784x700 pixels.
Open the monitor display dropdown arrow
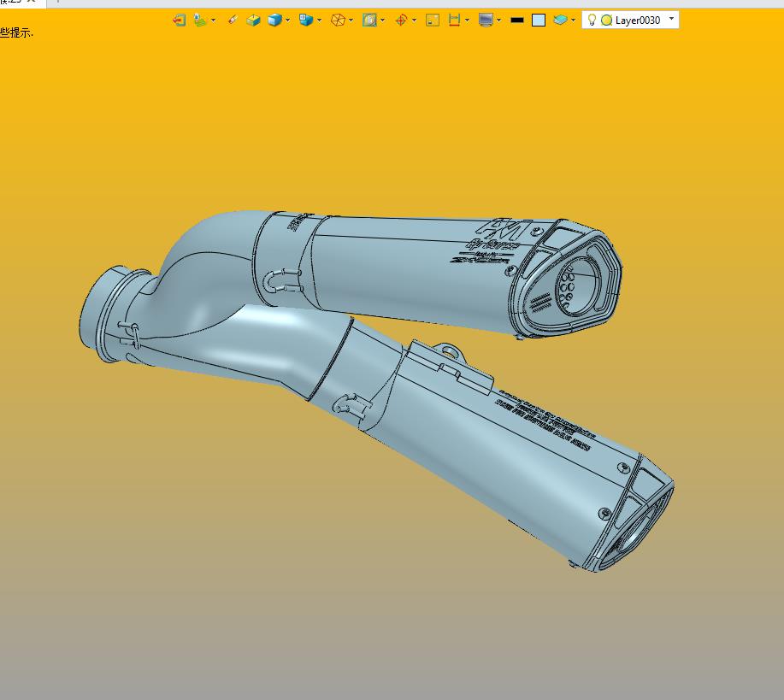499,21
